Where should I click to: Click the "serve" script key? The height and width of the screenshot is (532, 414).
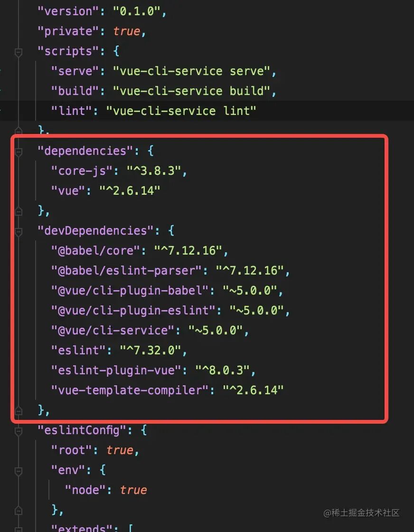click(75, 71)
